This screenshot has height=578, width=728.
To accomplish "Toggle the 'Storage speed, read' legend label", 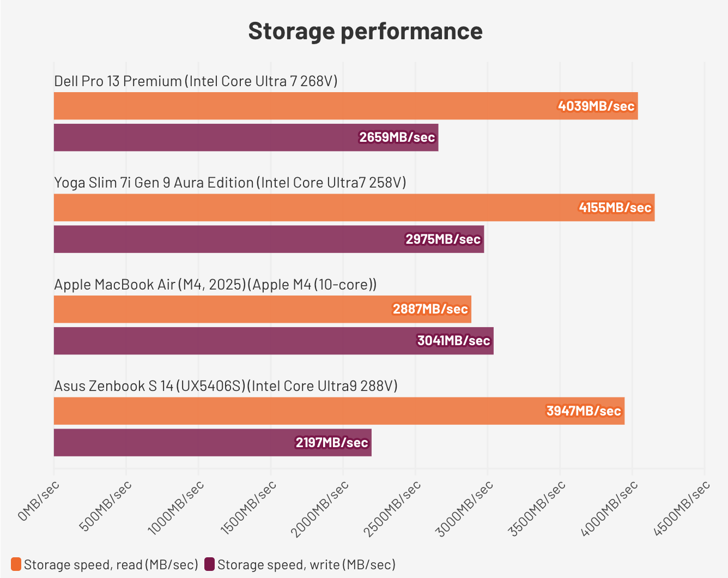I will click(111, 564).
